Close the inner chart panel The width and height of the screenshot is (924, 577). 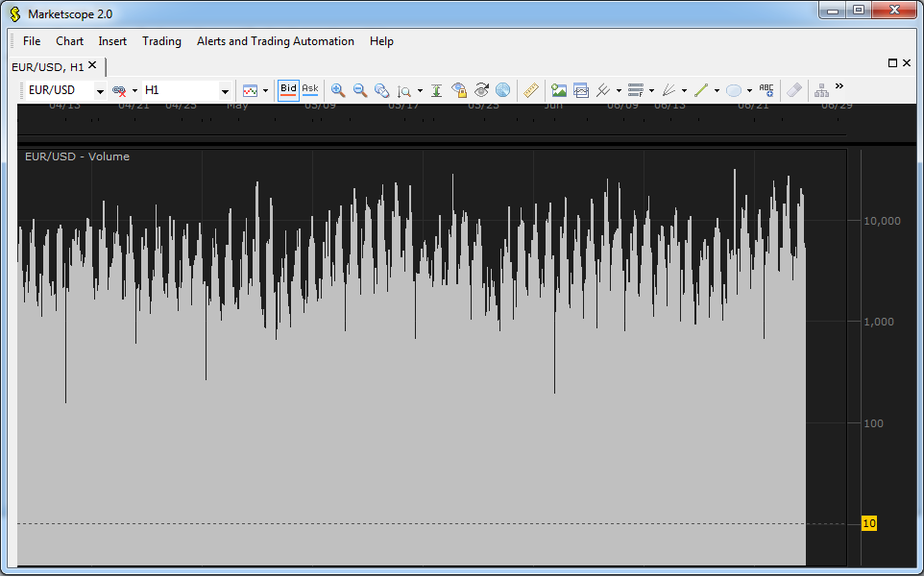(907, 63)
